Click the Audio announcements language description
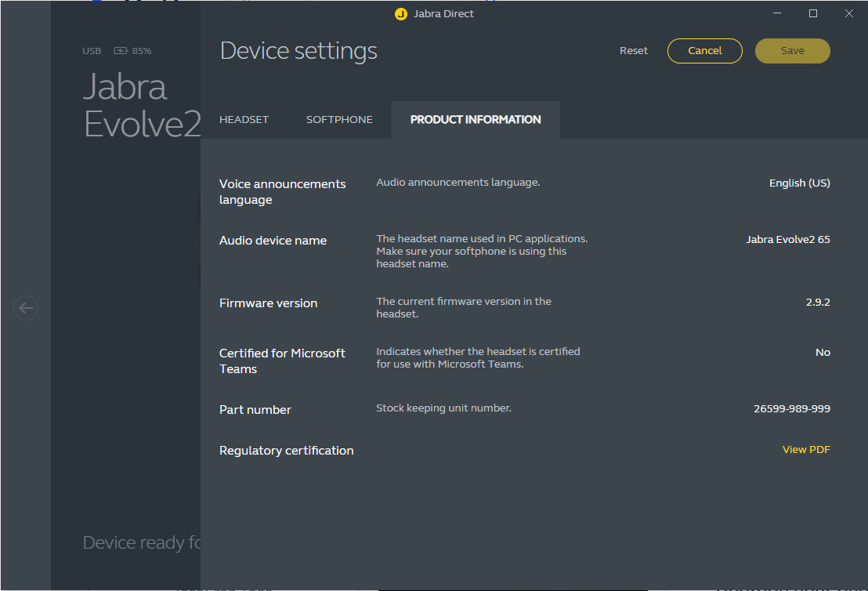The width and height of the screenshot is (868, 591). click(458, 182)
